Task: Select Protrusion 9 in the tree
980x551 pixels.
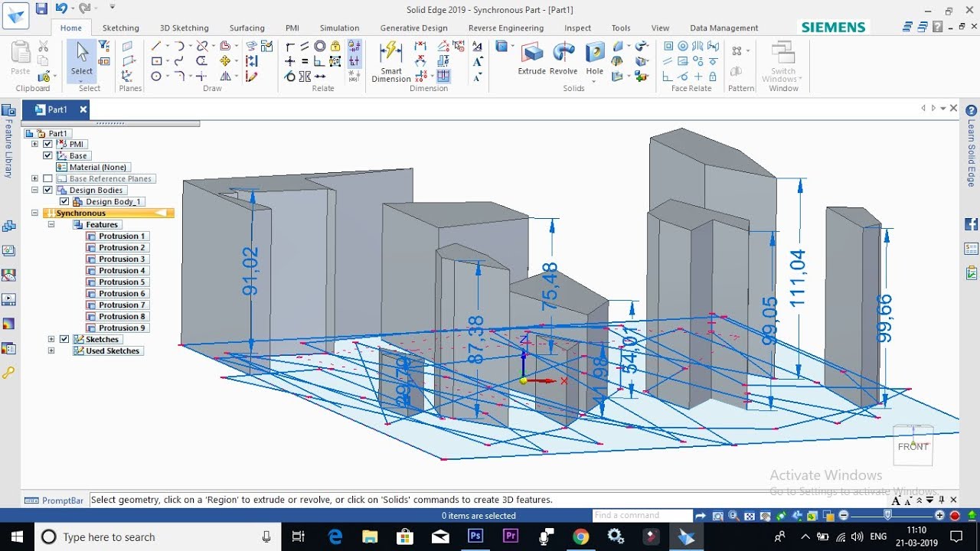Action: 117,328
